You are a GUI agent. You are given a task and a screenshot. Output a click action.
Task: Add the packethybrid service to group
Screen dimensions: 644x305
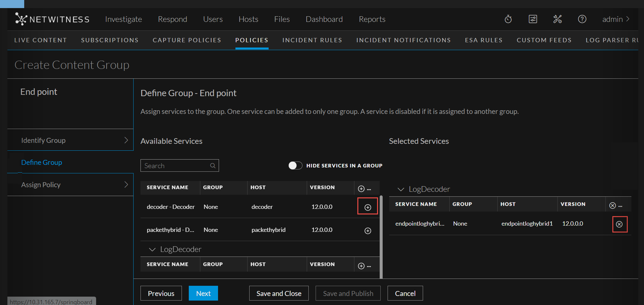pyautogui.click(x=368, y=231)
